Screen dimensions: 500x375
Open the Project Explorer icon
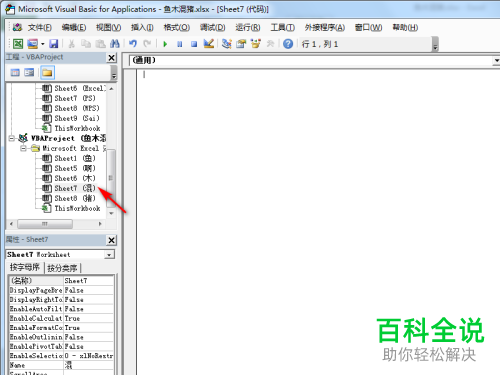tap(227, 44)
